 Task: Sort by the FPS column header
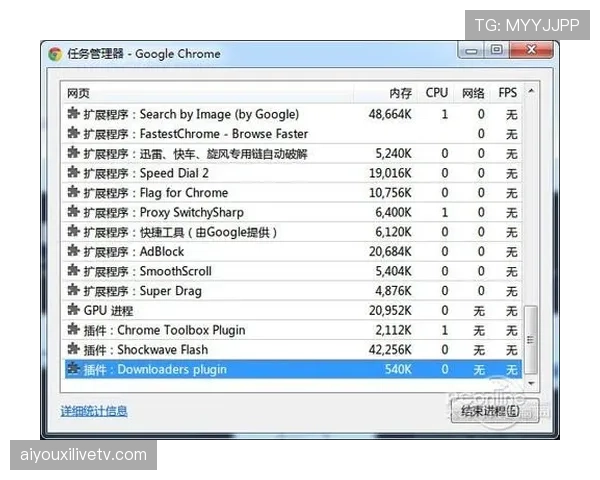[x=507, y=93]
